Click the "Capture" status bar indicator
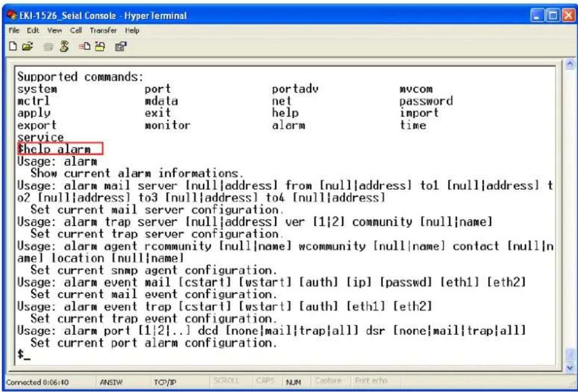 point(328,380)
